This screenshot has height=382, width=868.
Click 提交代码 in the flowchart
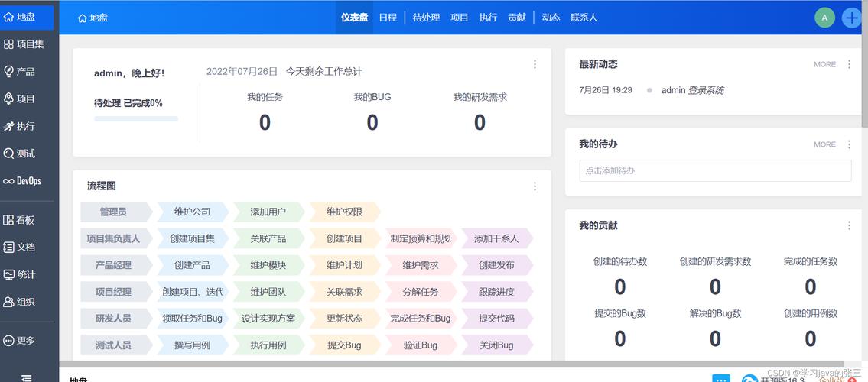point(496,319)
